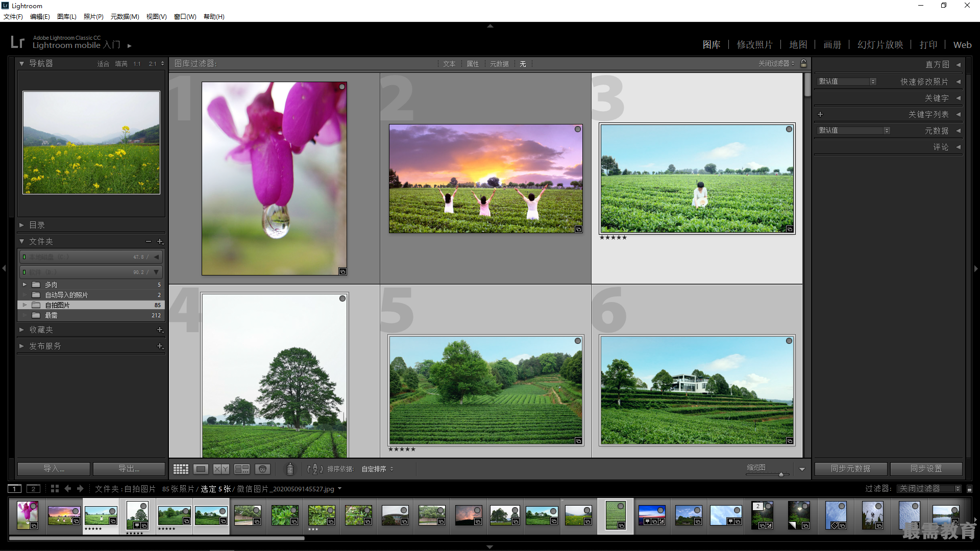This screenshot has height=551, width=980.
Task: Click badge icon on sunset photo cell
Action: tap(578, 229)
